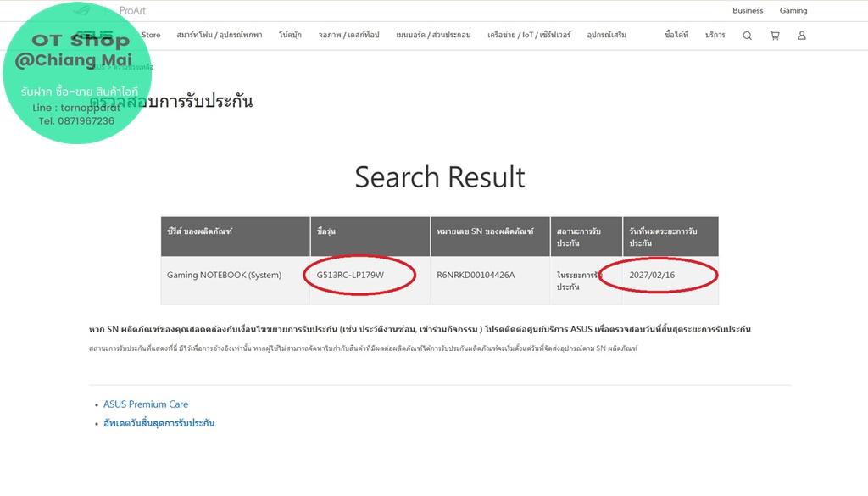Open the user account icon
This screenshot has height=496, width=868.
801,36
